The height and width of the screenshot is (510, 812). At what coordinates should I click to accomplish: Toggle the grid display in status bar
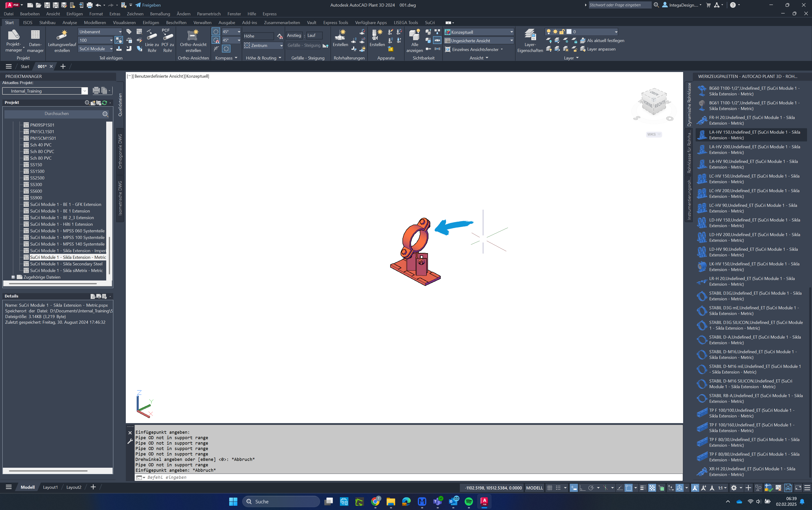pos(550,488)
